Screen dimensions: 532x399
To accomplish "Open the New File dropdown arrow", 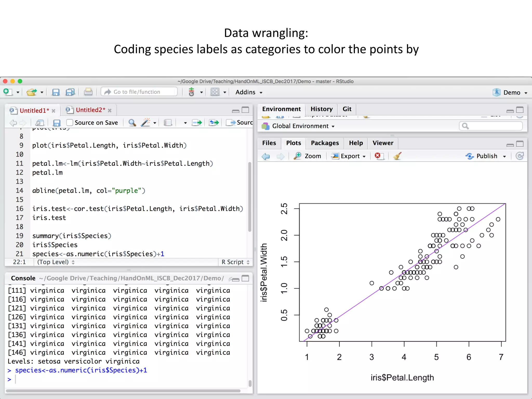I will (18, 92).
